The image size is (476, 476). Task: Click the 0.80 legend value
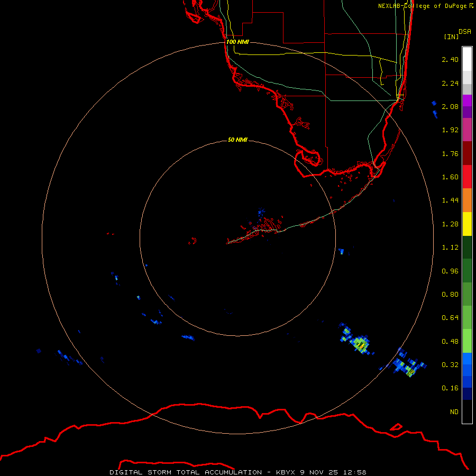[450, 295]
